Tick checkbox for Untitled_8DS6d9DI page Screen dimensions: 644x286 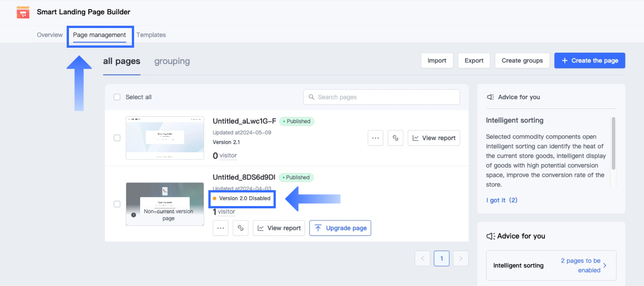tap(117, 204)
